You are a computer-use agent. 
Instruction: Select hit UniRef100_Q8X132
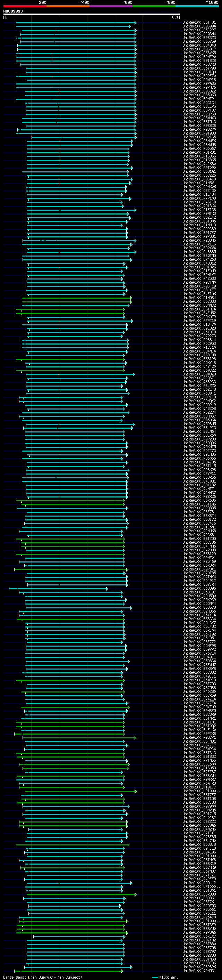(x=199, y=485)
